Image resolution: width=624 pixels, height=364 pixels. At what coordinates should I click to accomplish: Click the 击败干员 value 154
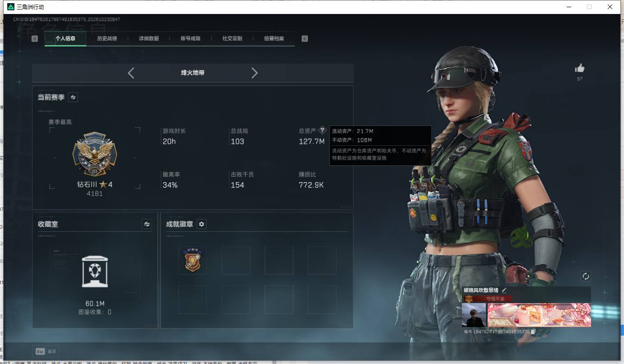tap(237, 185)
